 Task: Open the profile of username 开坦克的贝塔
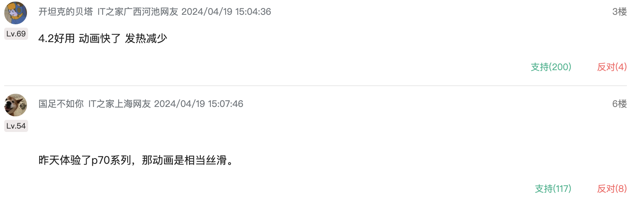[x=66, y=12]
